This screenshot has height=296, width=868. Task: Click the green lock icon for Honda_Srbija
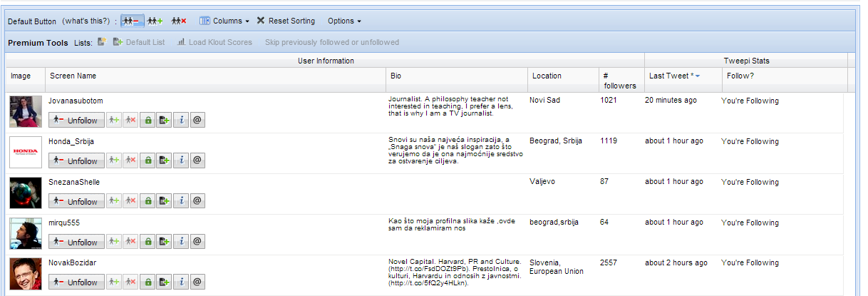point(148,161)
